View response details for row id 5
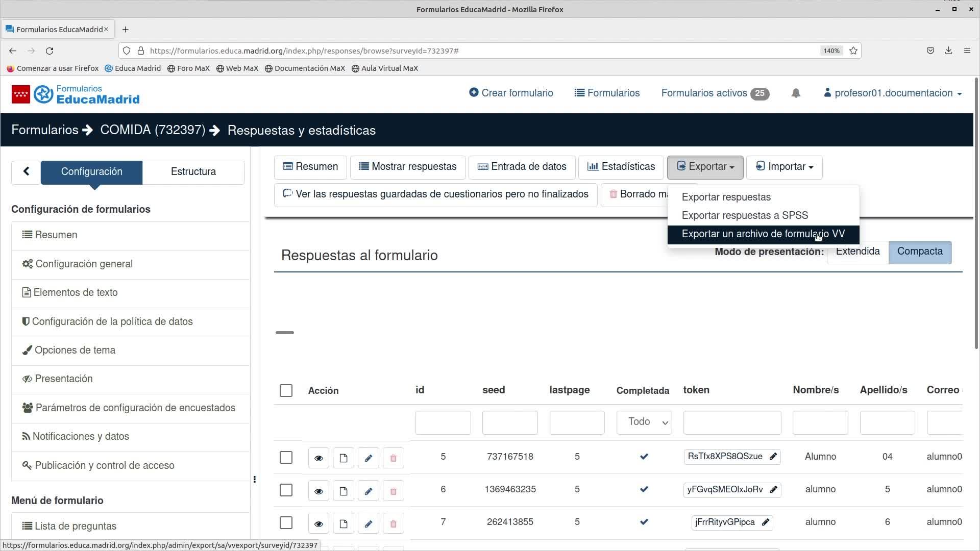 click(x=318, y=458)
